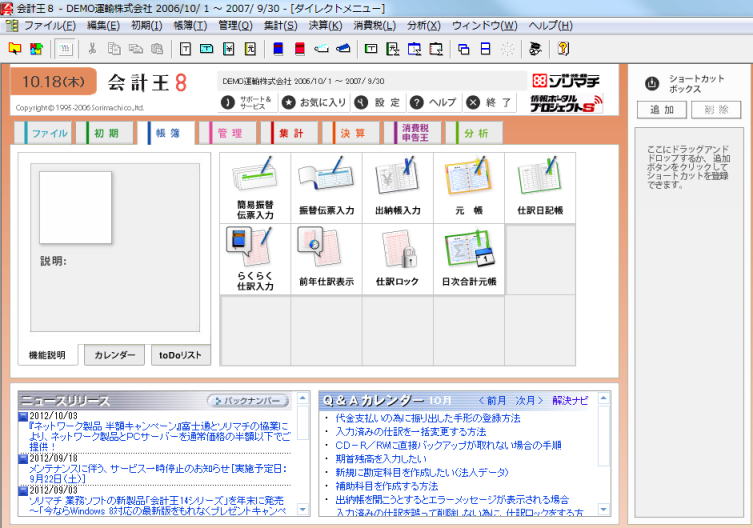Click 仕訳ロック icon
The width and height of the screenshot is (753, 528).
(397, 258)
